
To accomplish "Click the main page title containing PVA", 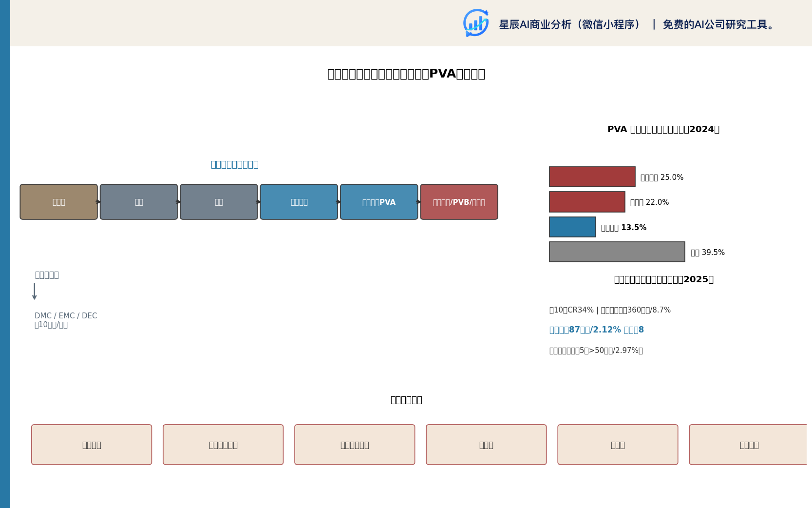I will click(x=406, y=74).
